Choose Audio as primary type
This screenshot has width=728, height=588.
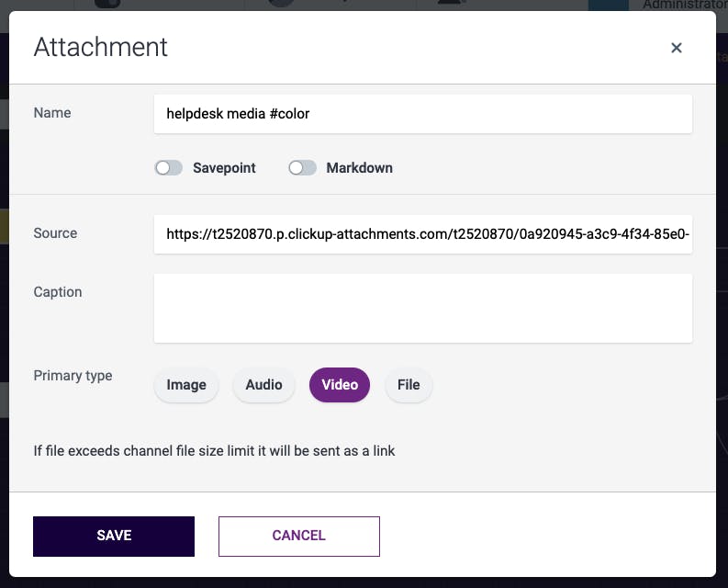[x=263, y=385]
